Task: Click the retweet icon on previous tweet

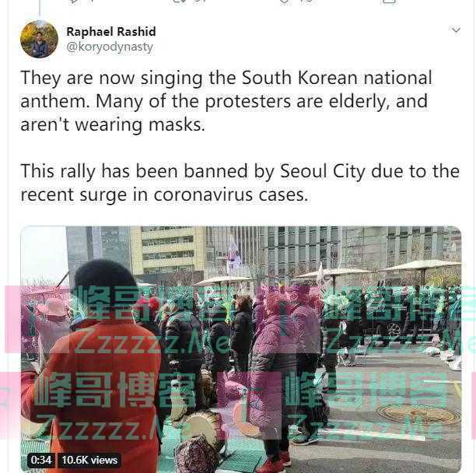Action: tap(179, 2)
